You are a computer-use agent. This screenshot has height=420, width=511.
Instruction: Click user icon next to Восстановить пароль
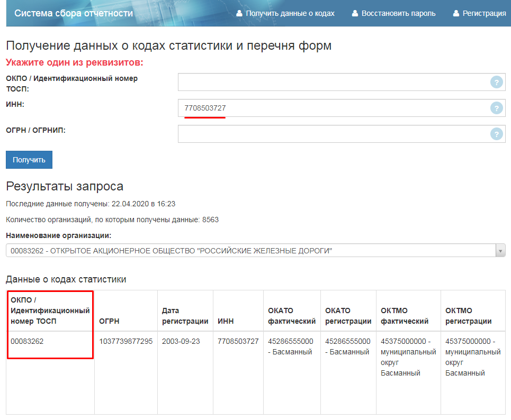coord(355,13)
